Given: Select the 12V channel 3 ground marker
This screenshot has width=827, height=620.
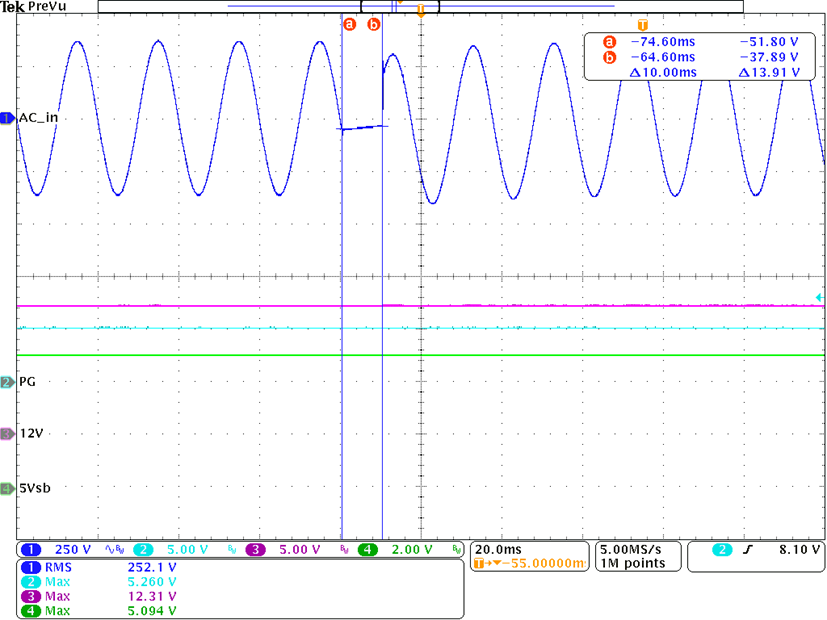Looking at the screenshot, I should tap(6, 434).
